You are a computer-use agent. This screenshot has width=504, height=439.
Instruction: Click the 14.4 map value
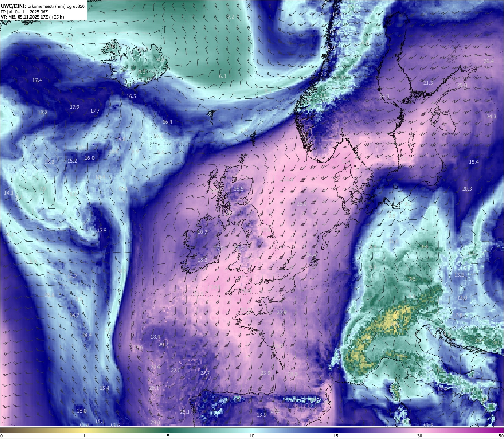(x=87, y=335)
